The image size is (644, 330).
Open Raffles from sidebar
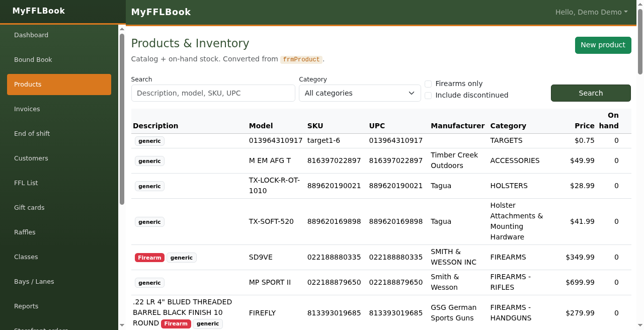pos(59,232)
